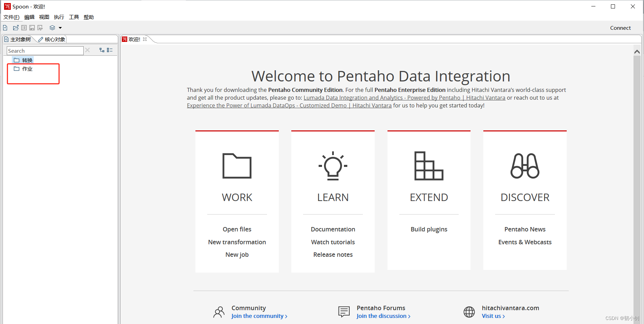Click the Spoon app icon in title bar

point(7,6)
